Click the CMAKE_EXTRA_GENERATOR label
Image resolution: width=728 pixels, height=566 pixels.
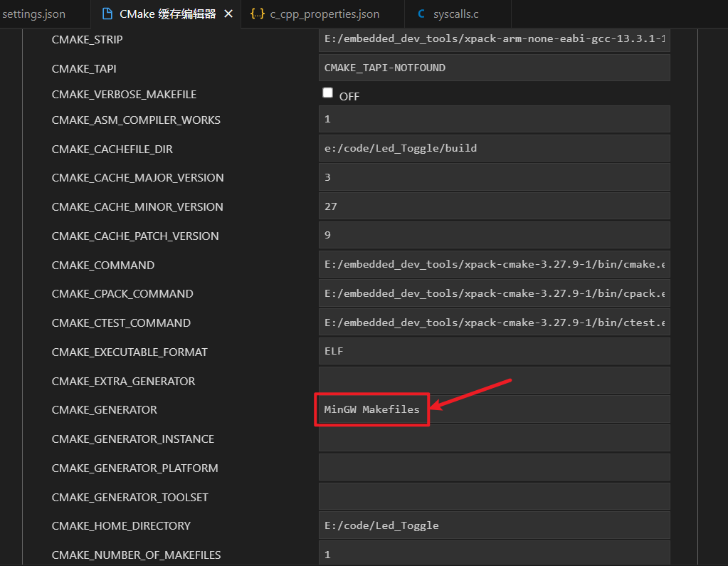tap(124, 382)
